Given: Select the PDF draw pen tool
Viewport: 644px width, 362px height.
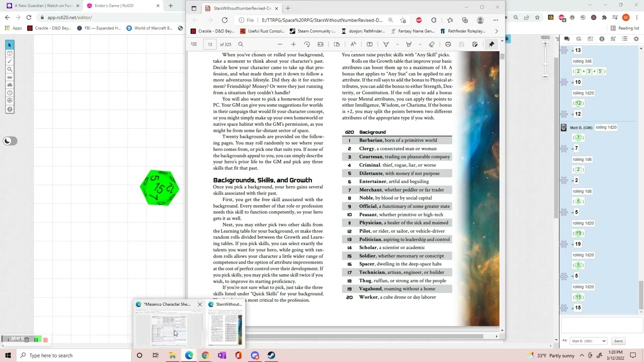Looking at the screenshot, I should click(386, 44).
